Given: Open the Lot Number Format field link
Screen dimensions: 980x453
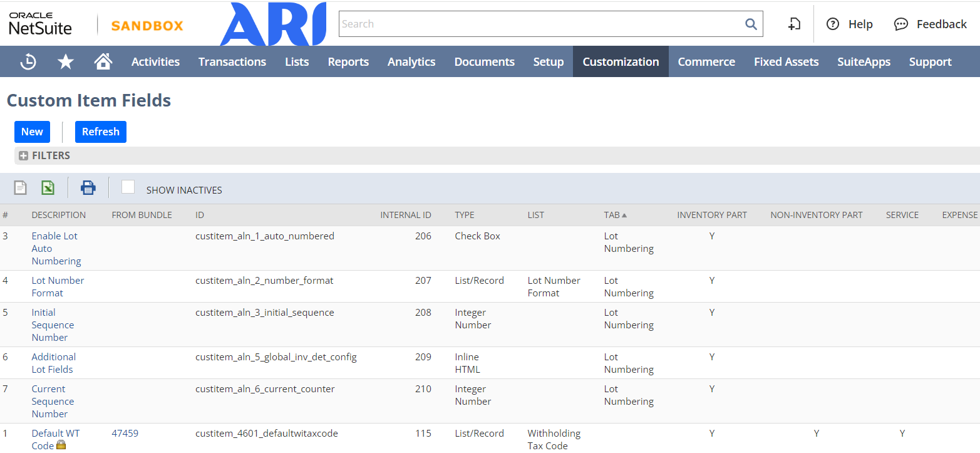Looking at the screenshot, I should [x=58, y=286].
